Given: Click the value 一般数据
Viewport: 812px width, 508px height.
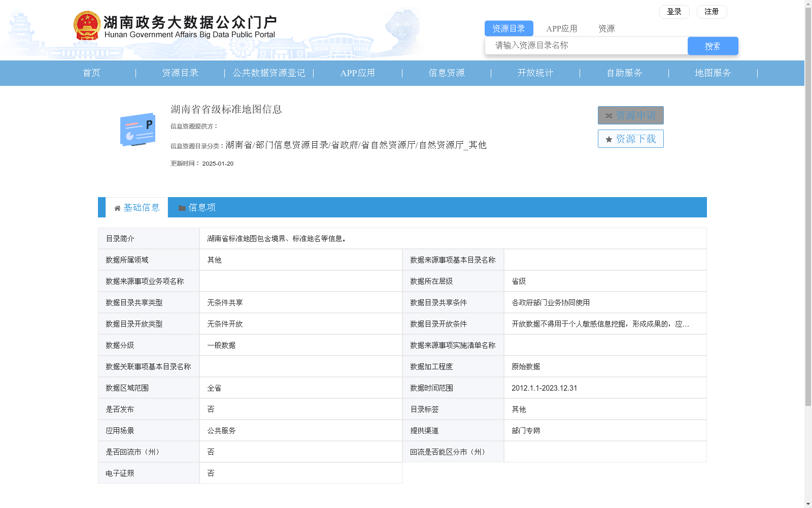Looking at the screenshot, I should click(221, 345).
